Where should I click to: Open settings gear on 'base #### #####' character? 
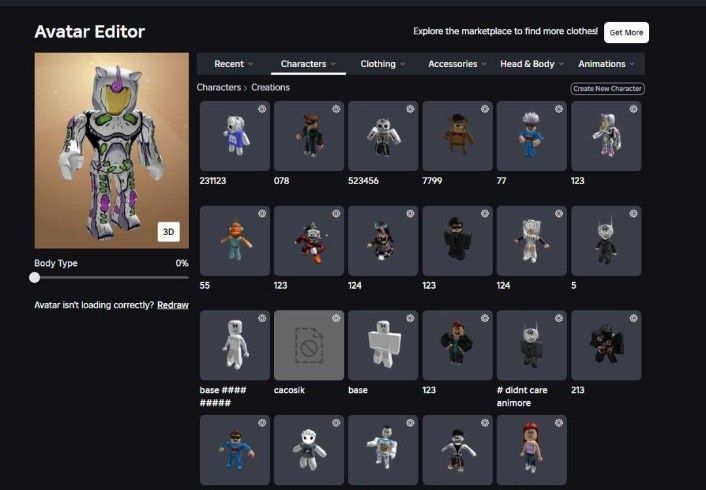click(x=262, y=318)
